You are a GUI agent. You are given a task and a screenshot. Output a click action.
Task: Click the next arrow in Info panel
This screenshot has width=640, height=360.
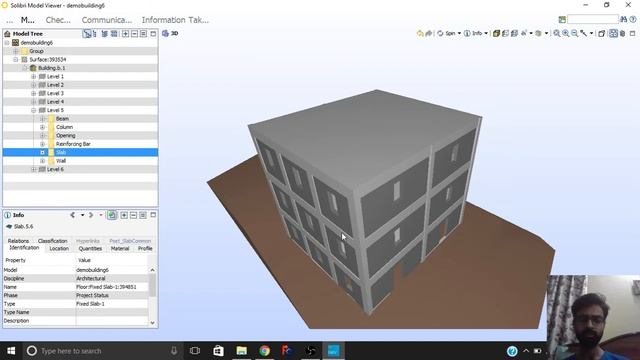pyautogui.click(x=91, y=215)
